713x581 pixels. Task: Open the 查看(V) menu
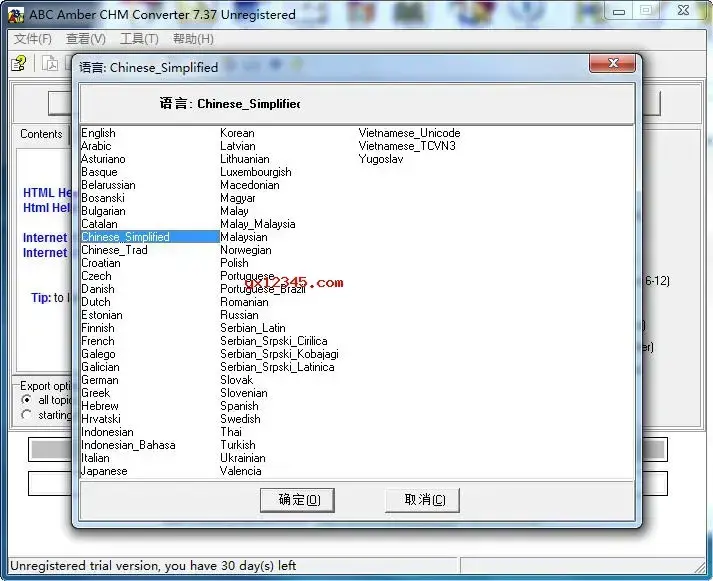85,39
